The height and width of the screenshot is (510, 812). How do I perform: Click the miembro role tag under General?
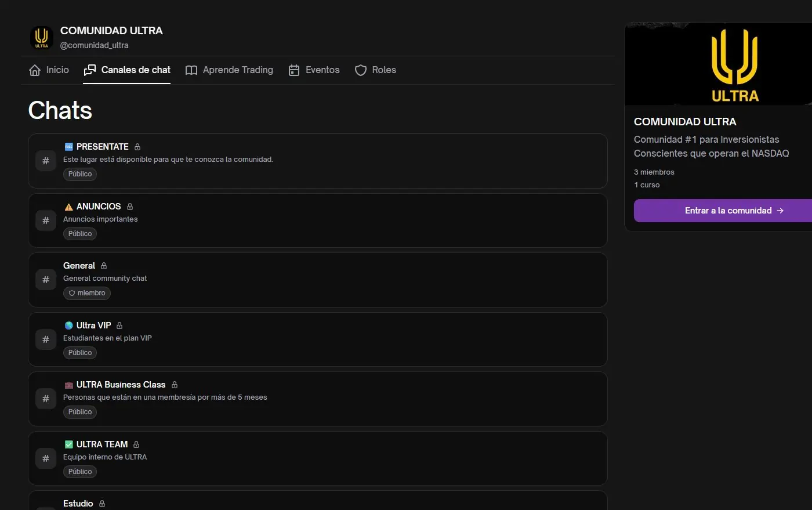(87, 293)
